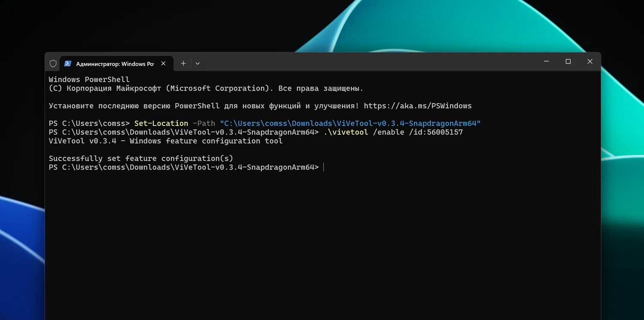Open the https://aka.ms/PSWindows link
The height and width of the screenshot is (320, 644).
[417, 106]
